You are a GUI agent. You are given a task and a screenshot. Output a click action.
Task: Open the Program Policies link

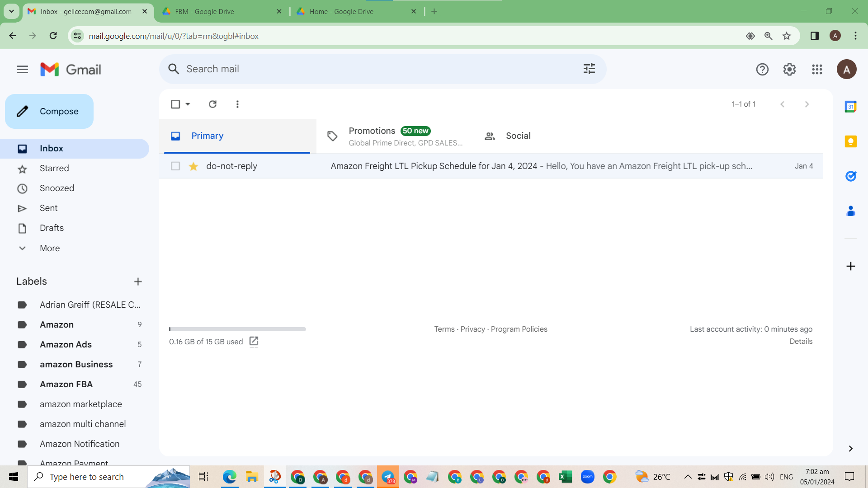tap(519, 329)
